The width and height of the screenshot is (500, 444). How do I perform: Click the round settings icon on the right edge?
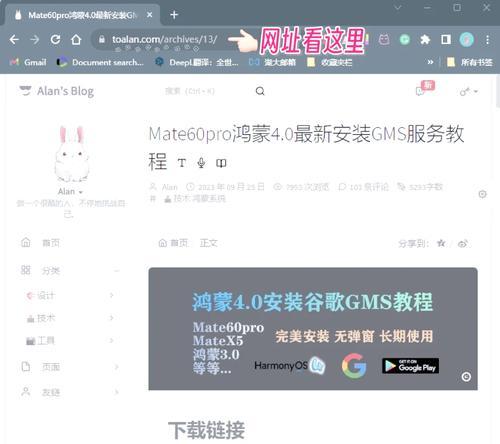click(x=482, y=194)
